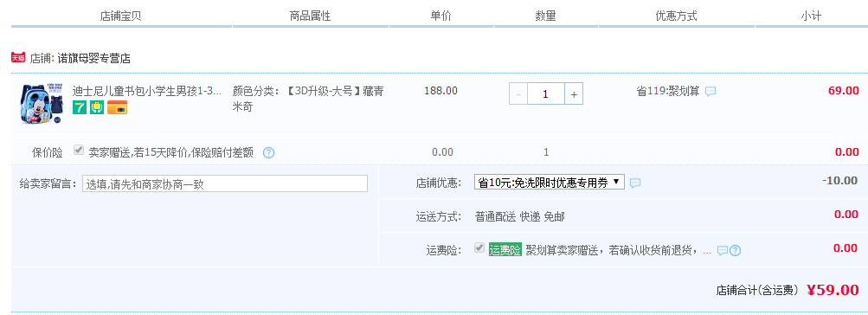Click the green 运费险 label badge
Image resolution: width=868 pixels, height=315 pixels.
505,250
